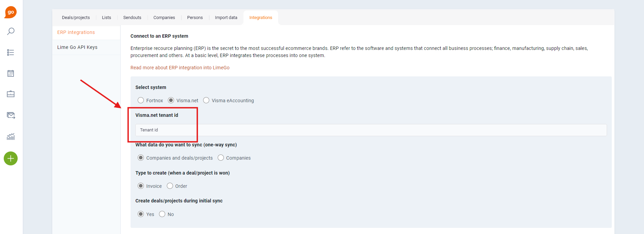Switch to the Persons tab
Viewport: 644px width, 234px height.
point(195,18)
